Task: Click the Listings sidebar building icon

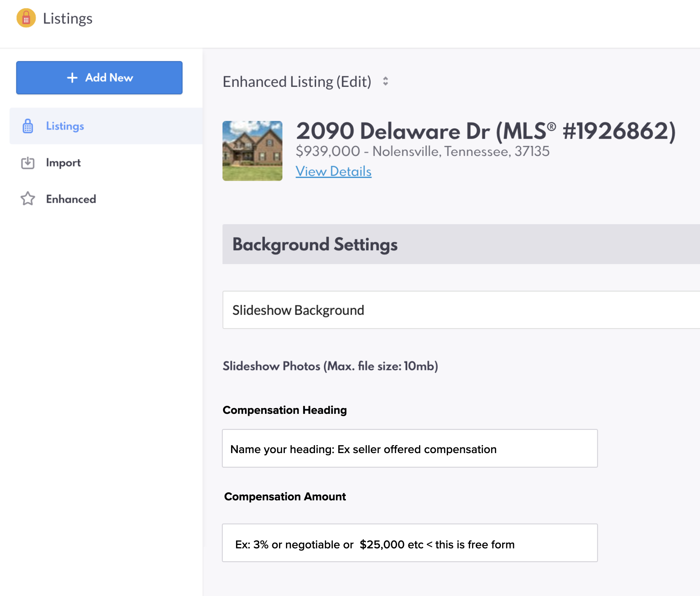Action: [x=28, y=126]
